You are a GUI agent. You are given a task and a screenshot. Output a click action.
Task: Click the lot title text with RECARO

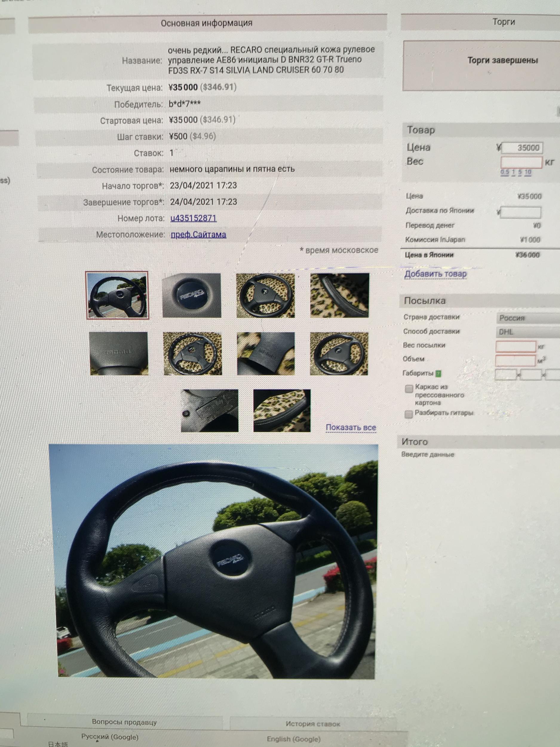(x=271, y=60)
